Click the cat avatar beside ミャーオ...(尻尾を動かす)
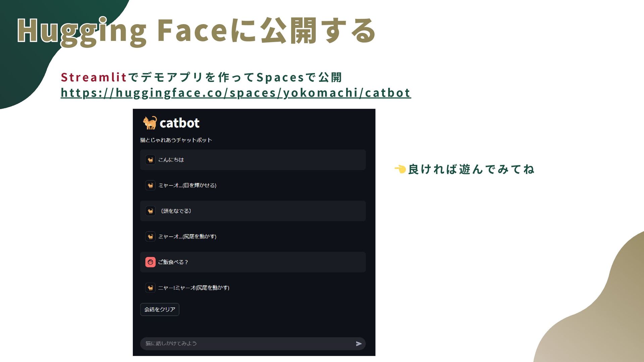Screen dimensions: 644x362 coord(150,237)
